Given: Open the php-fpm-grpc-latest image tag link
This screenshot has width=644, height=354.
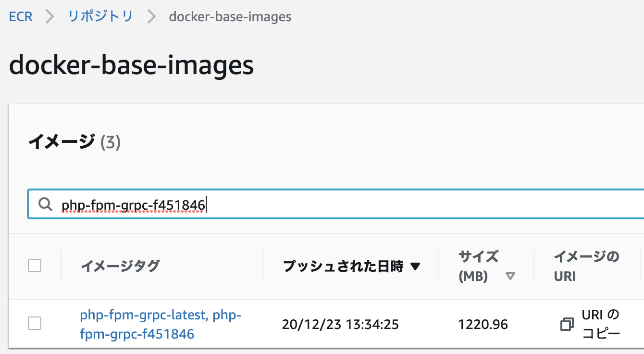Looking at the screenshot, I should click(x=161, y=324).
